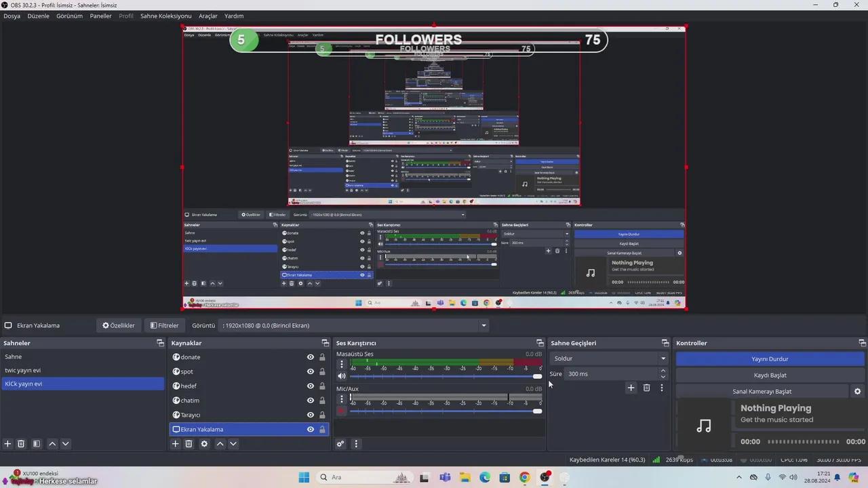The height and width of the screenshot is (488, 868).
Task: Unmute the Mic/Aux audio channel
Action: click(341, 410)
